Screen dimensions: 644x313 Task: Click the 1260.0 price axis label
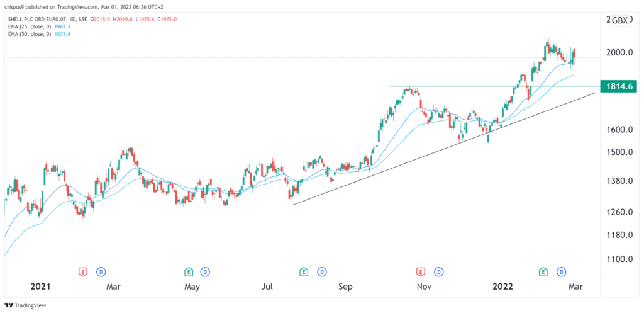click(619, 213)
